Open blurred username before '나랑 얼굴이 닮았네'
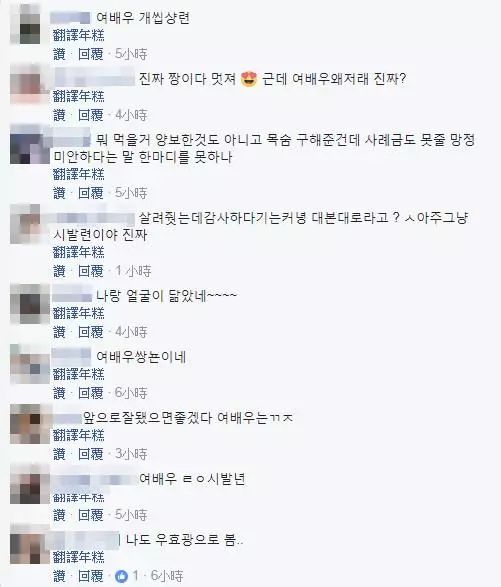Screen dimensions: 501x587 tap(72, 296)
